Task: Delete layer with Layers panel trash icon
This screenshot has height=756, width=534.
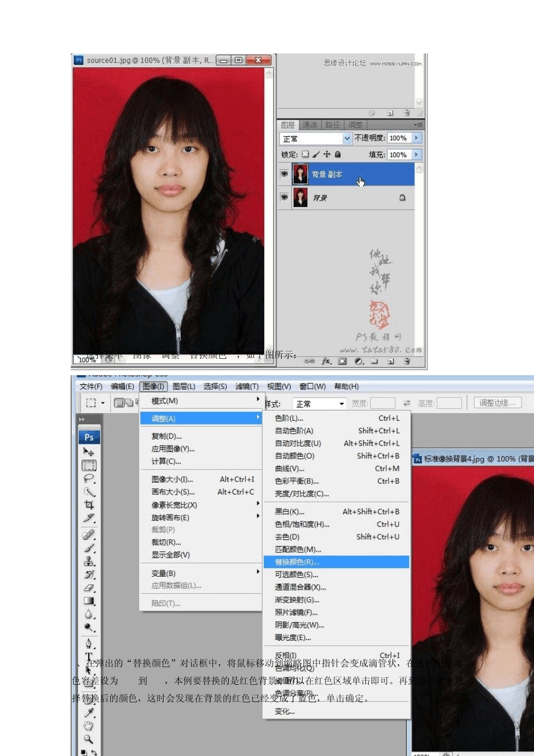Action: tap(407, 361)
